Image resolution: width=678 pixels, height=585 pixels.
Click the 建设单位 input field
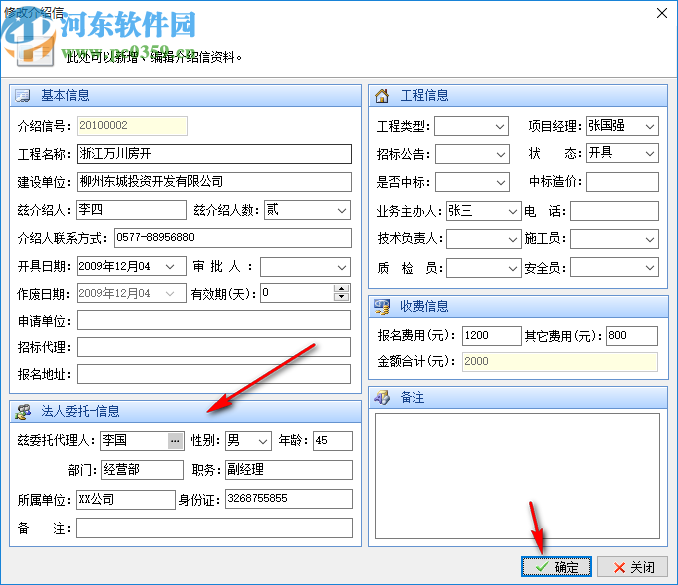[214, 182]
